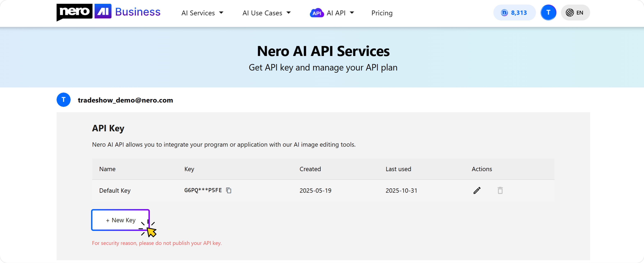Select the masked key G6PQ***P5FE
Image resolution: width=644 pixels, height=263 pixels.
pyautogui.click(x=203, y=190)
